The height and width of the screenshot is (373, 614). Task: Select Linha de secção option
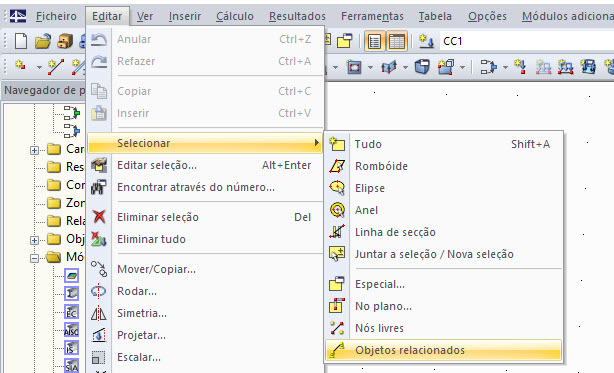tap(444, 232)
